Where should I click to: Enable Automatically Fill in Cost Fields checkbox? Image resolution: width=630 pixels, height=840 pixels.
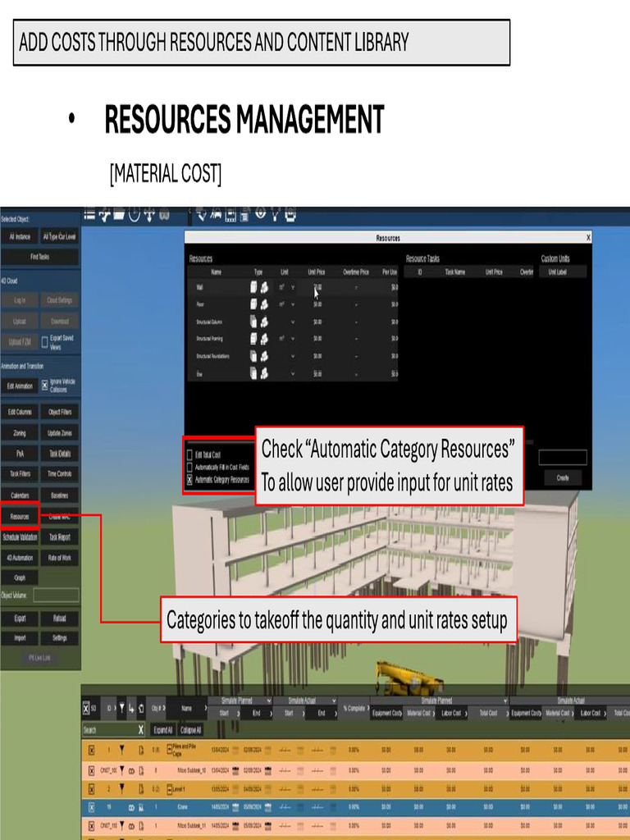pos(189,467)
